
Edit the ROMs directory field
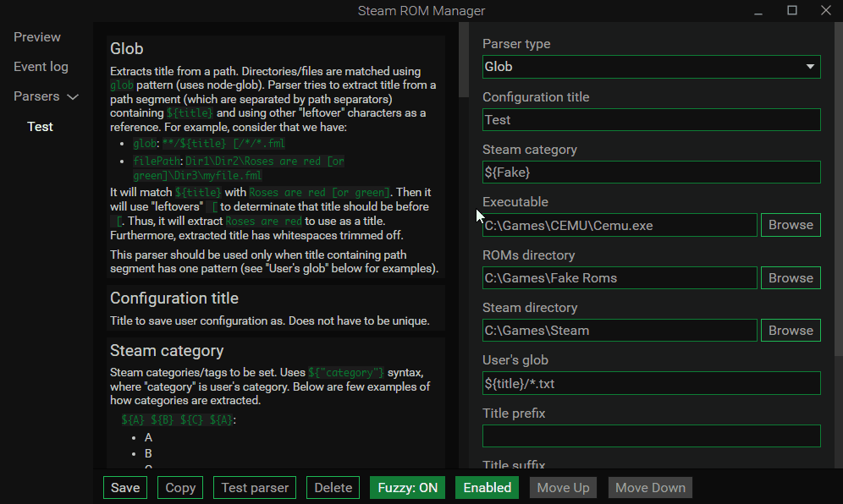click(x=620, y=277)
